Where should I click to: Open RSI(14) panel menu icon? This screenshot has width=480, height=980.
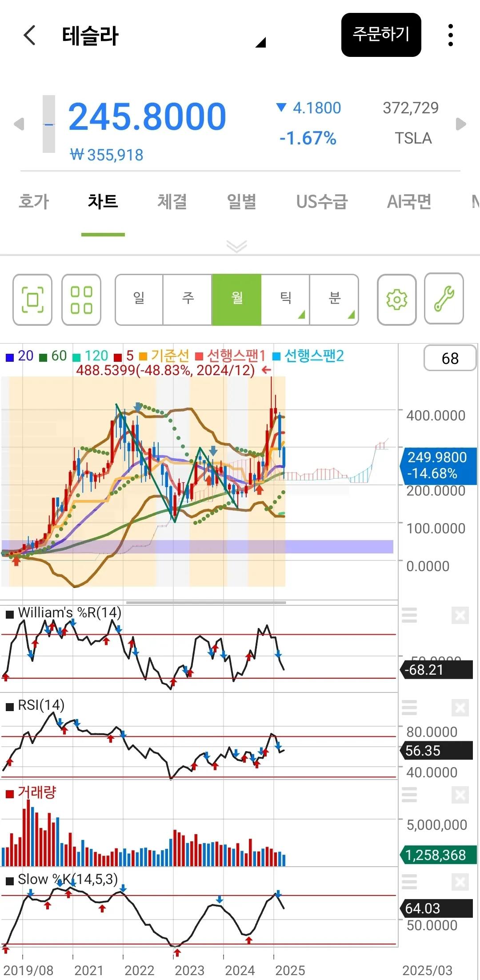[409, 708]
